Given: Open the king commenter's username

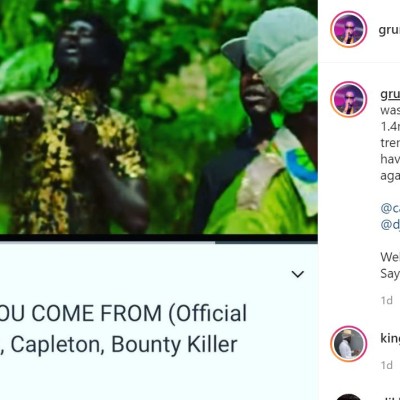Looking at the screenshot, I should click(x=390, y=338).
